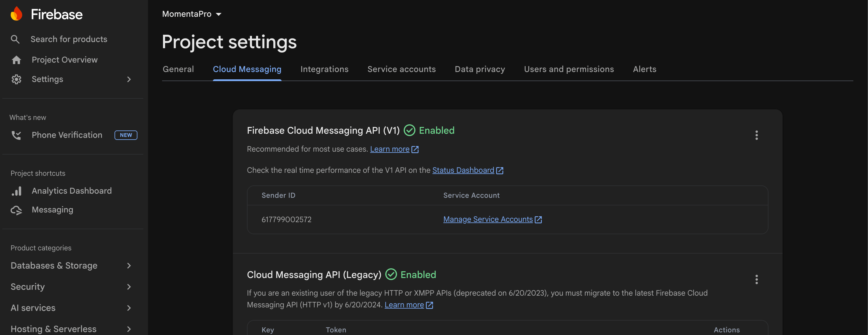868x335 pixels.
Task: Click the external link icon beside Legacy Learn more
Action: [x=430, y=305]
